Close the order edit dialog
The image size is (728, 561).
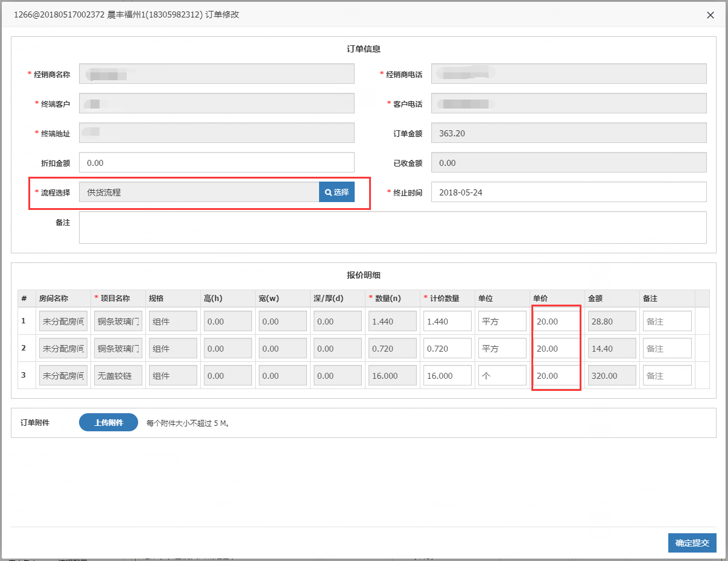711,15
